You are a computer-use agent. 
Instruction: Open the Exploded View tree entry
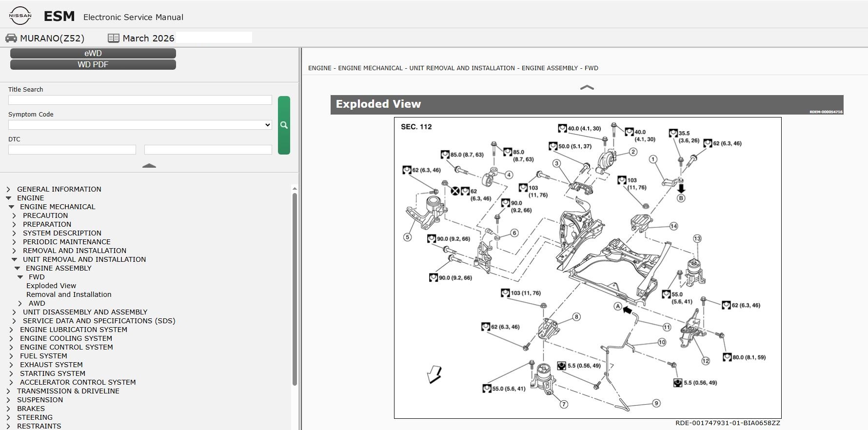pos(51,286)
